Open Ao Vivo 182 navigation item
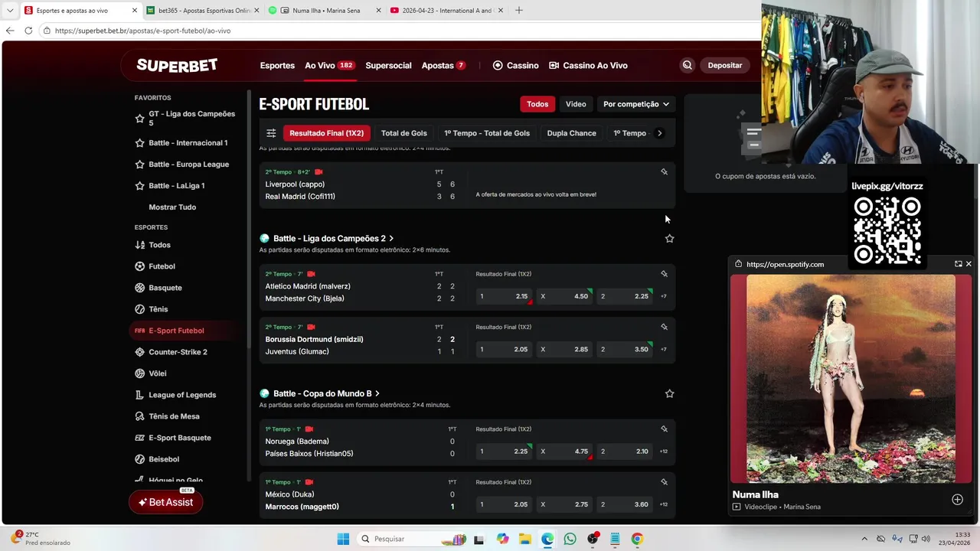The image size is (980, 551). pos(329,66)
